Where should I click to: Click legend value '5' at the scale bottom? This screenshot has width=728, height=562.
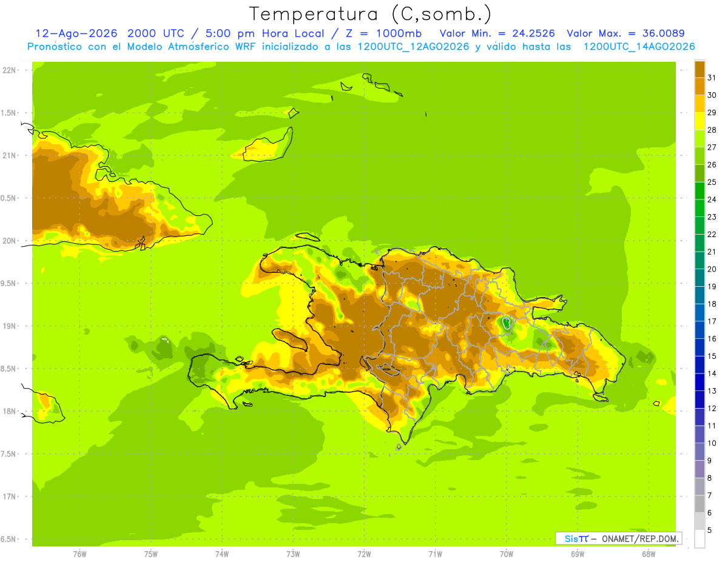point(710,530)
